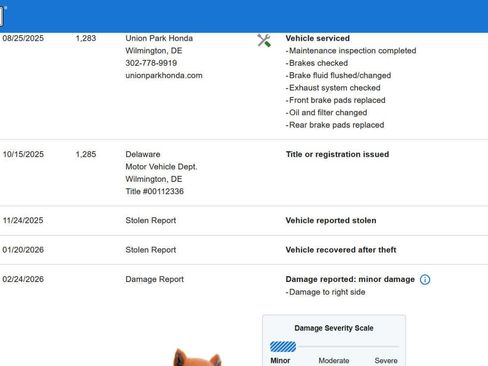Image resolution: width=488 pixels, height=366 pixels.
Task: Select 'Front brake pads replaced' line
Action: [335, 100]
